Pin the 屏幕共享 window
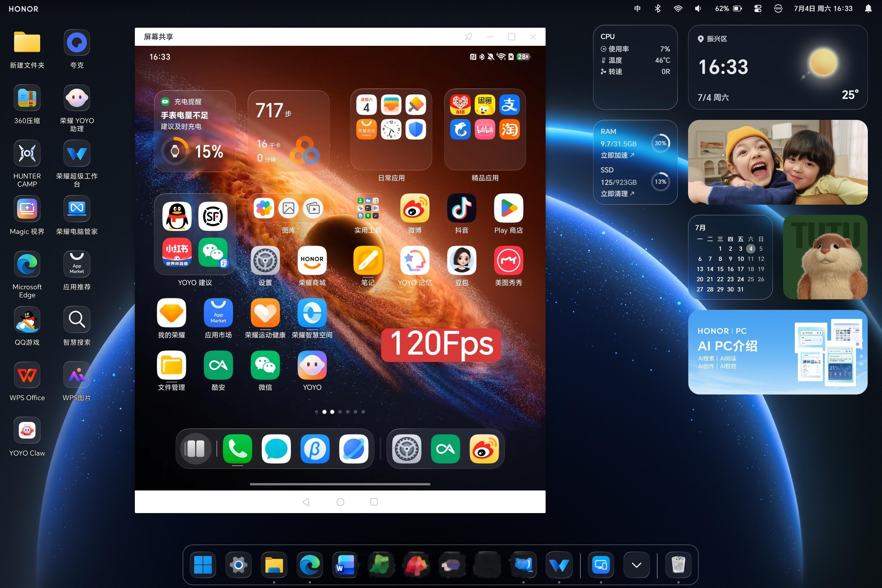882x588 pixels. 468,37
